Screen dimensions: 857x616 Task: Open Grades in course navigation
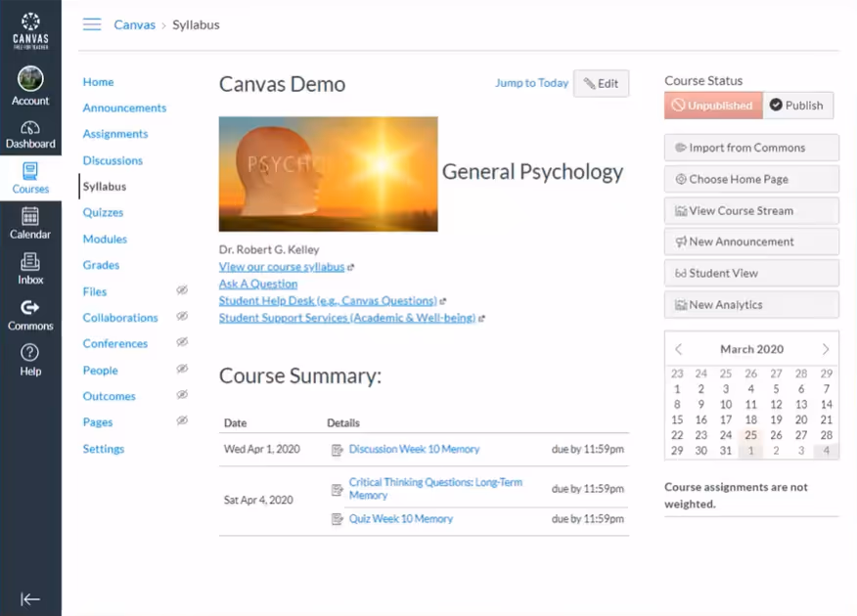click(101, 265)
